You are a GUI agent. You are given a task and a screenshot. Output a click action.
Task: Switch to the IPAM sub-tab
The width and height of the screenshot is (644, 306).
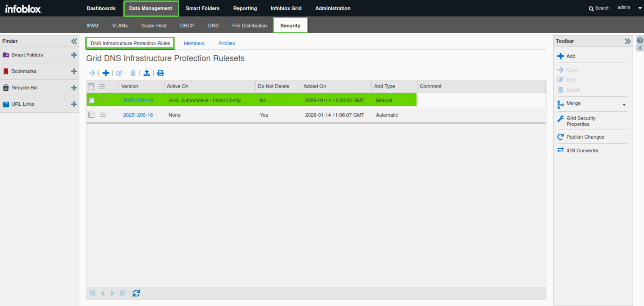[x=92, y=26]
